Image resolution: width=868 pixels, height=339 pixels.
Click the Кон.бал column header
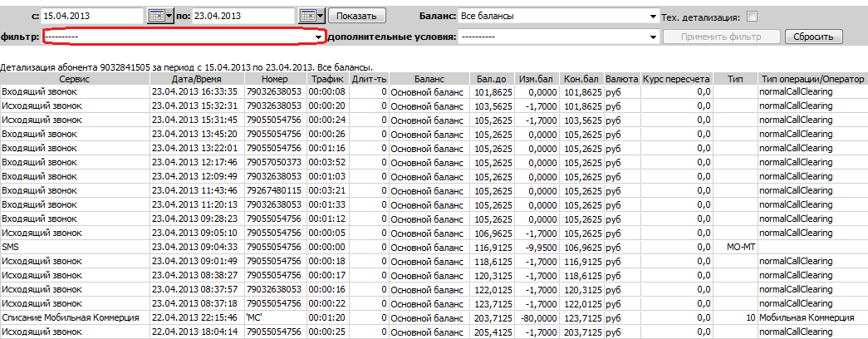coord(581,79)
